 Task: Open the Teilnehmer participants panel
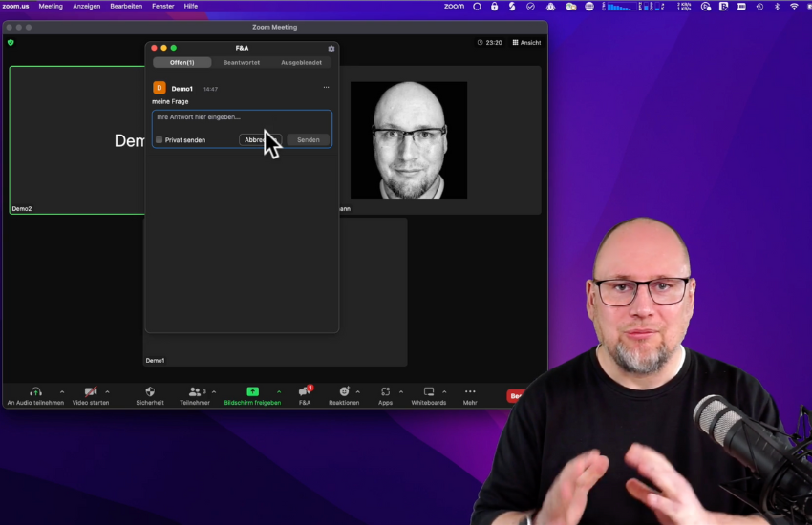tap(195, 391)
